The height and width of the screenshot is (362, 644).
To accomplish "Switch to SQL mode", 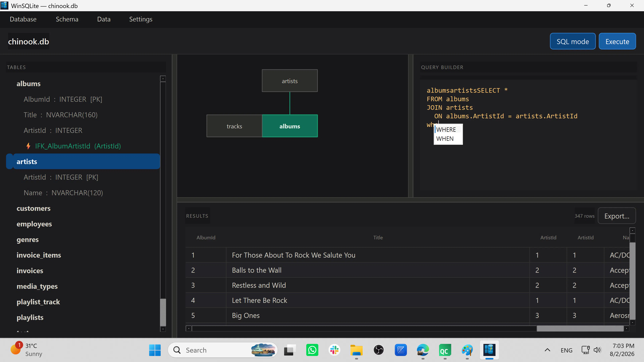I will tap(573, 41).
